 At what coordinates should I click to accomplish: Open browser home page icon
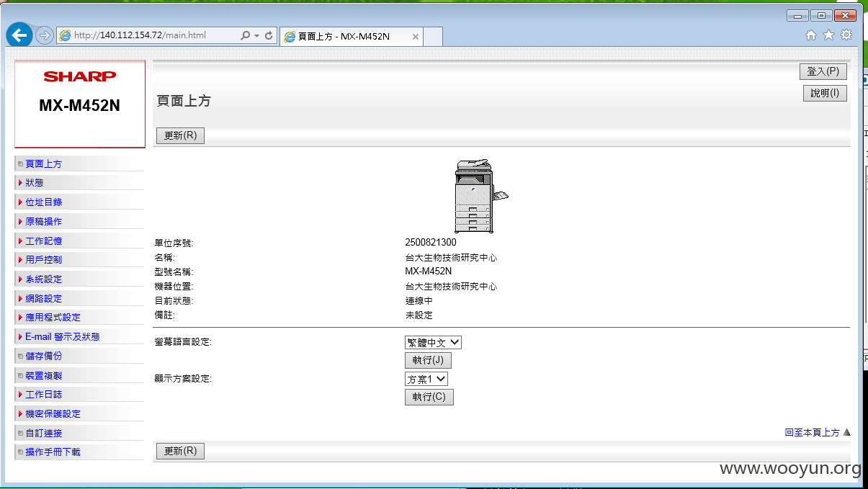(x=811, y=35)
